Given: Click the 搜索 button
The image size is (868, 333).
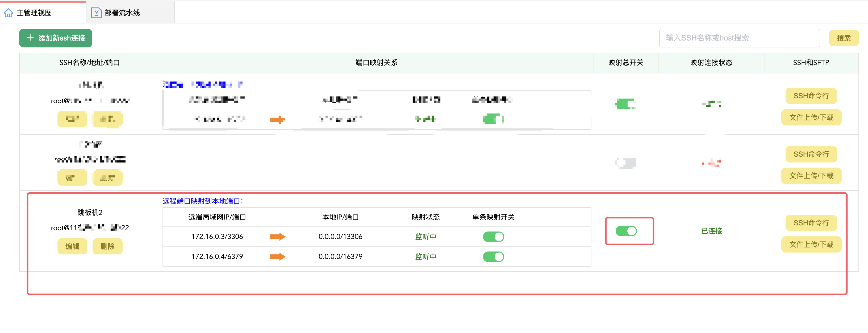Looking at the screenshot, I should pos(844,38).
